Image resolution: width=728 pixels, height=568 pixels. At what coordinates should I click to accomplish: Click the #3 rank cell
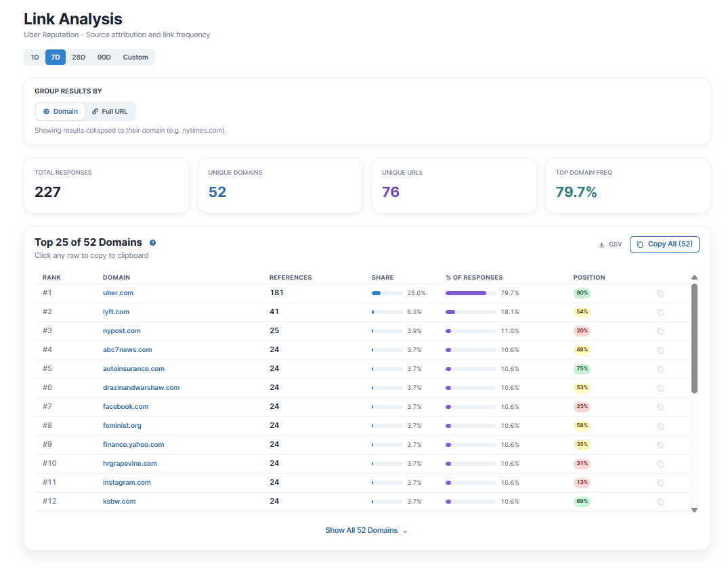[47, 331]
